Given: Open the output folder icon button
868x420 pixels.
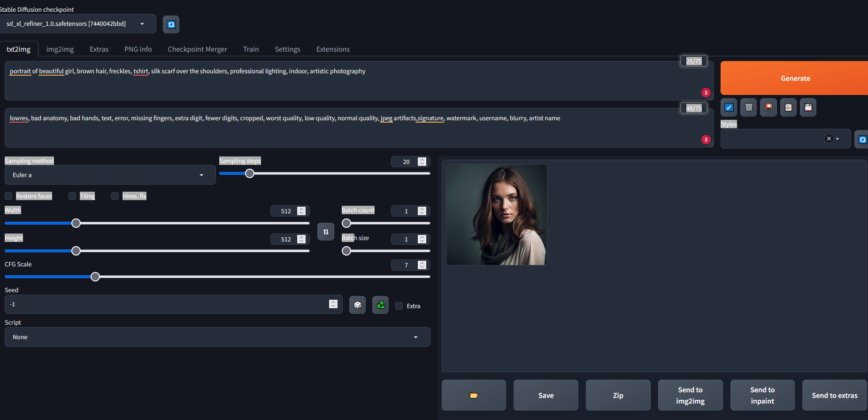Looking at the screenshot, I should [x=474, y=396].
